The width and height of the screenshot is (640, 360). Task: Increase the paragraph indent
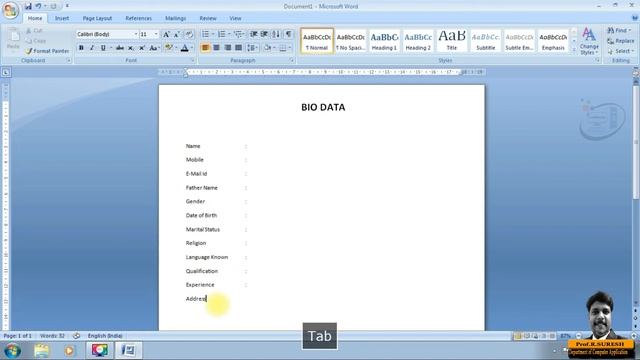(x=264, y=34)
